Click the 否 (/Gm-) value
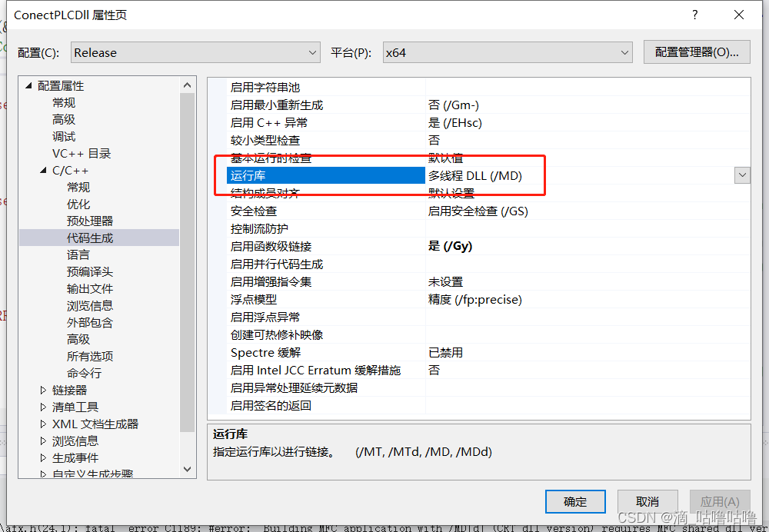 pos(453,105)
